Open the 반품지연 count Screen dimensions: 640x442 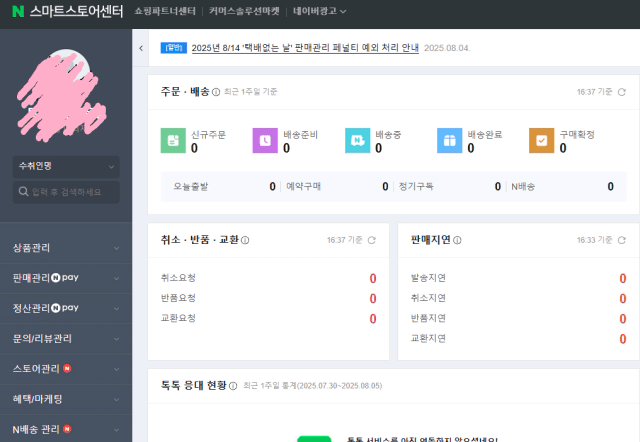click(622, 319)
